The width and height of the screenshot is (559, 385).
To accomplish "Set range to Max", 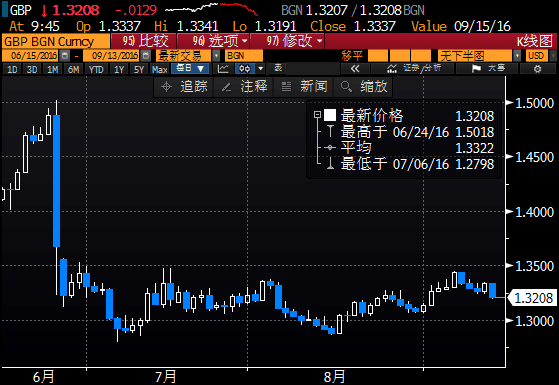I will pos(159,69).
